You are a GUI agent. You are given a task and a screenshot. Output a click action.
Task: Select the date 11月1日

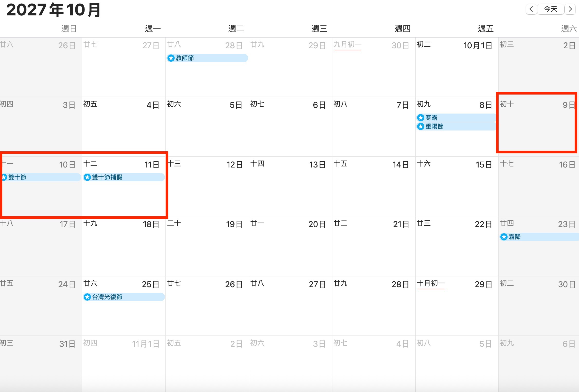click(x=146, y=344)
